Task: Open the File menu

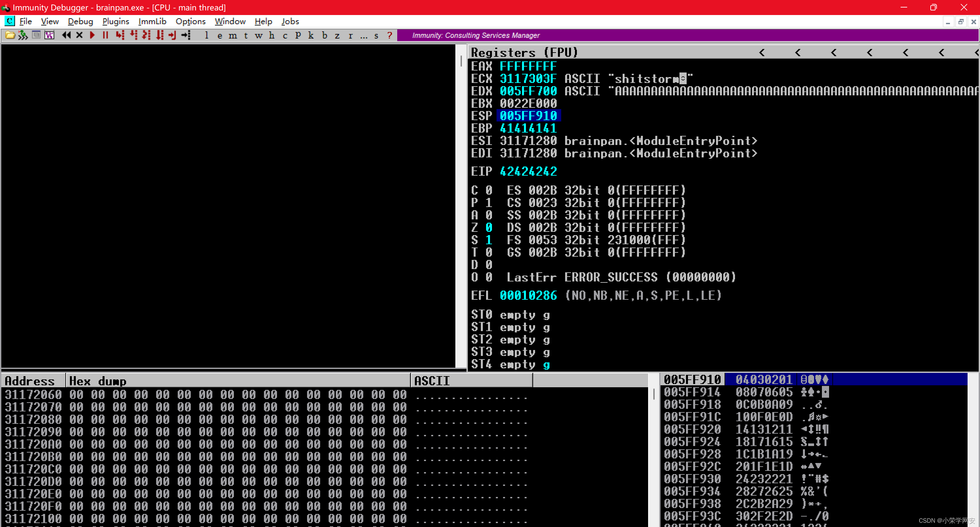Action: point(25,21)
